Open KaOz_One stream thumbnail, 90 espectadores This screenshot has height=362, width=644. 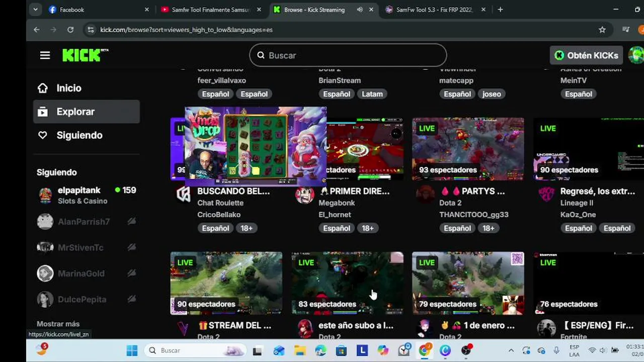pos(589,149)
